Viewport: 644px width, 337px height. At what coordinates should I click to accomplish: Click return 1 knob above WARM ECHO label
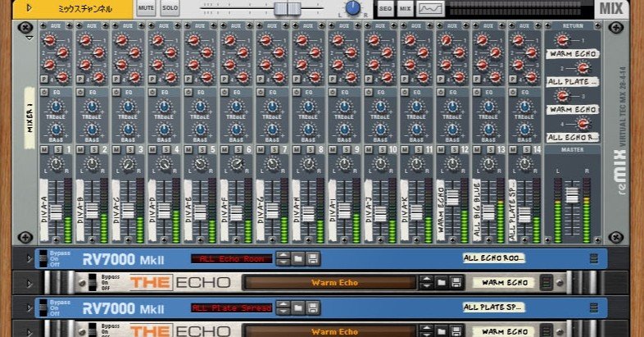[563, 40]
